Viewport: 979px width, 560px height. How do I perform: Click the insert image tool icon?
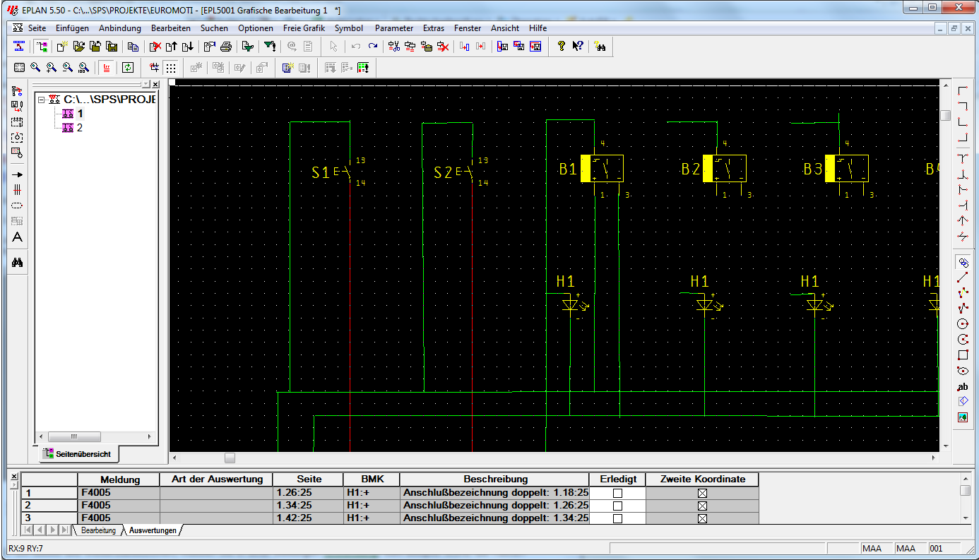[962, 417]
